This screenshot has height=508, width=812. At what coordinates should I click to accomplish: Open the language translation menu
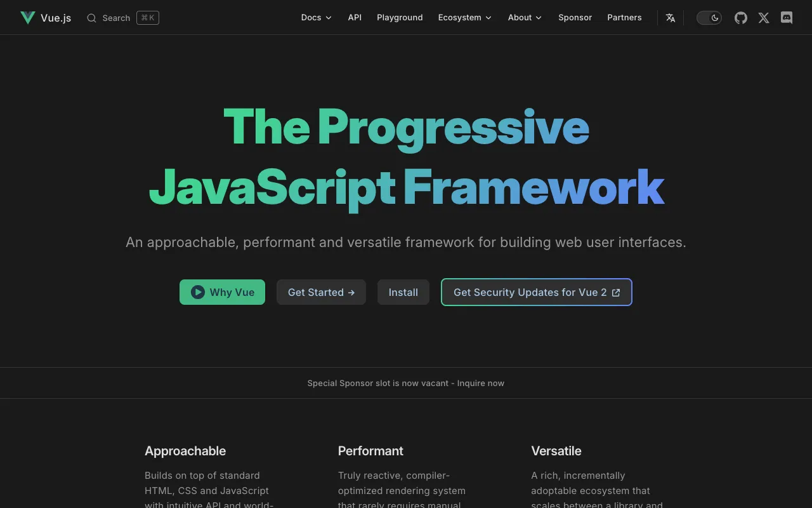671,17
